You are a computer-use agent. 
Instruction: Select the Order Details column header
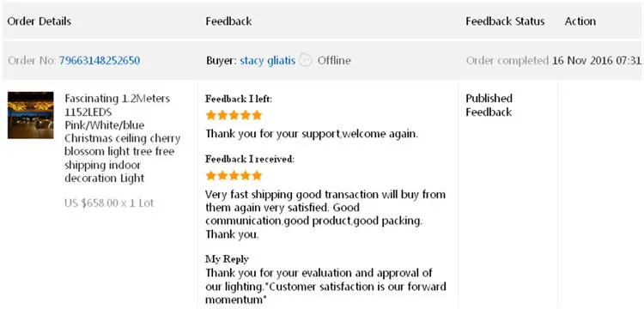pyautogui.click(x=39, y=21)
